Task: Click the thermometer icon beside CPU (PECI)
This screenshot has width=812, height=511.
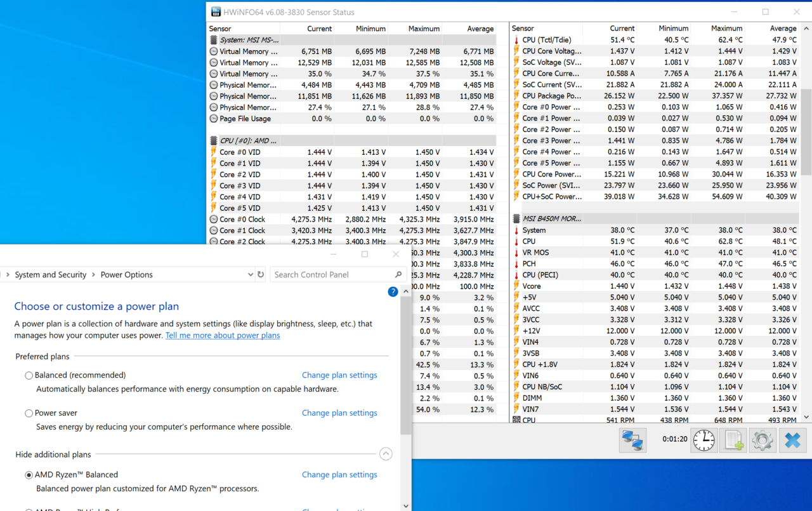Action: click(516, 275)
